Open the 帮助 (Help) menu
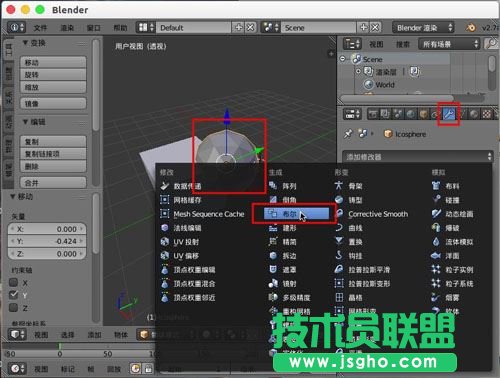 tap(120, 28)
